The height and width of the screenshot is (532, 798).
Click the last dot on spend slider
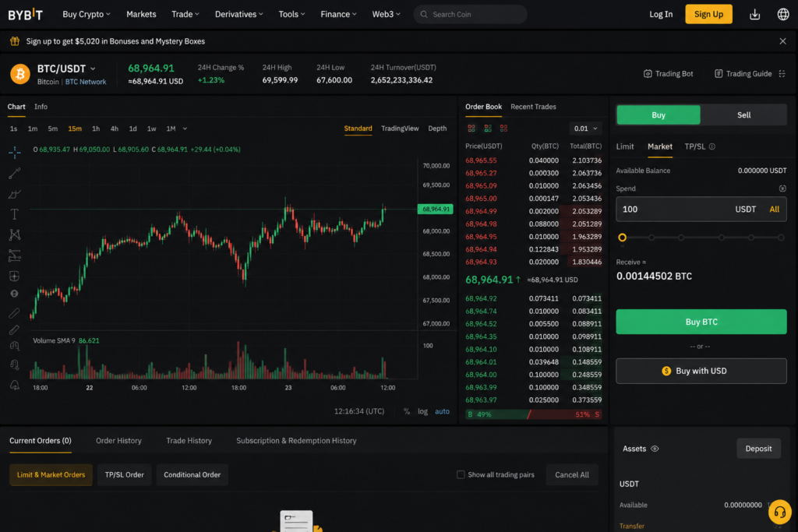click(x=781, y=238)
